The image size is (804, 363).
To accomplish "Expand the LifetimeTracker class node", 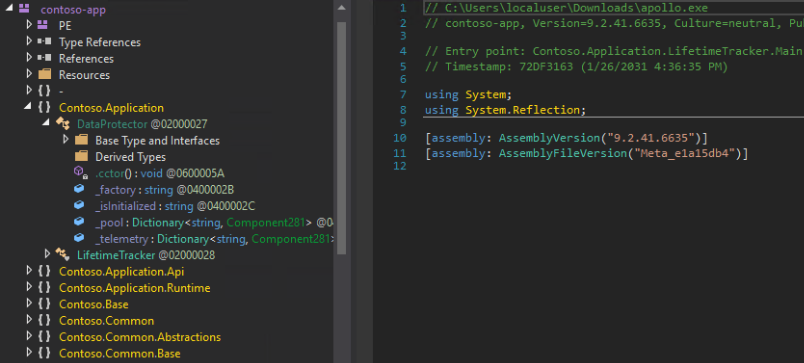I will click(47, 254).
